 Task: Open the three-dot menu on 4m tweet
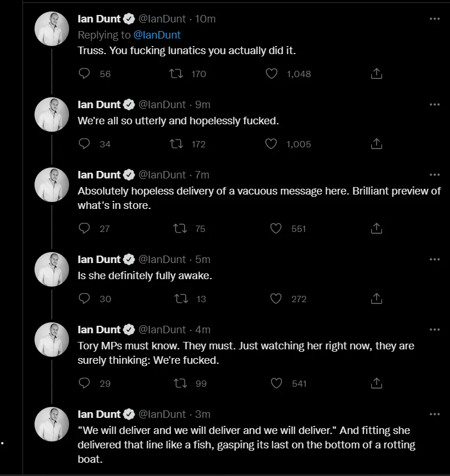434,329
